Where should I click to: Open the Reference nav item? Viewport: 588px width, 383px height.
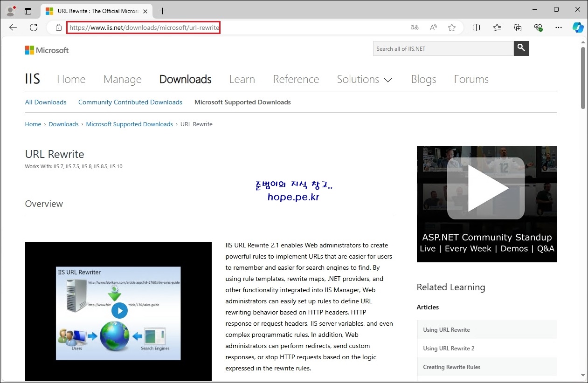[296, 79]
